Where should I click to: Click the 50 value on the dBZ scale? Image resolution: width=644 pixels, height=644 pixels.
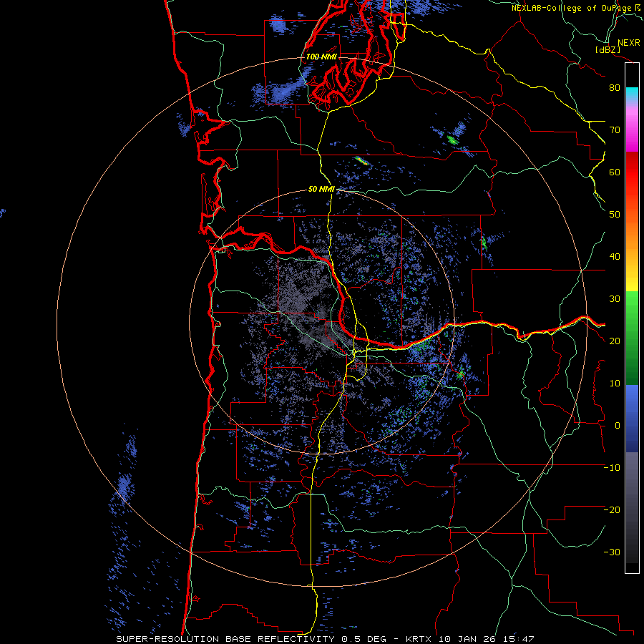[x=615, y=215]
